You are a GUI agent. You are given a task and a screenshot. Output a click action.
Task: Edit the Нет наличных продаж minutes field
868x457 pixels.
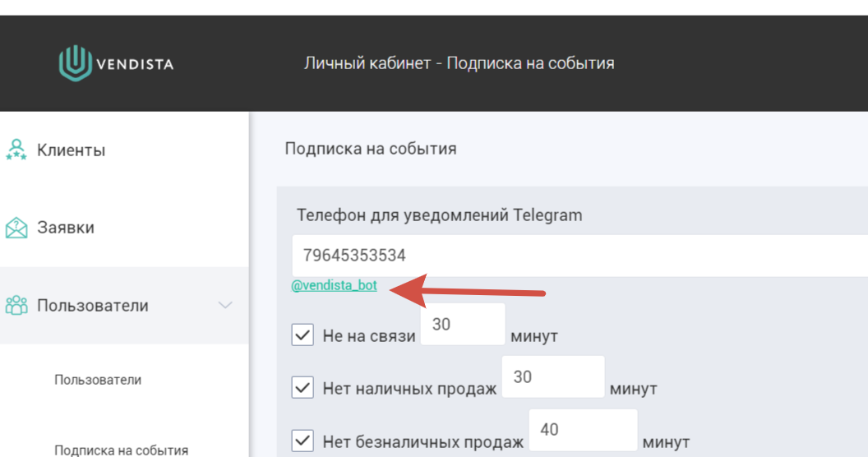553,376
